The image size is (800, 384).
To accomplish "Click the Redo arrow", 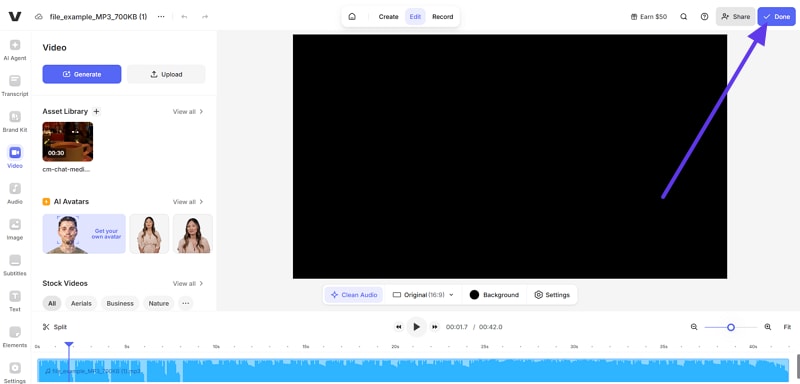I will [x=205, y=17].
